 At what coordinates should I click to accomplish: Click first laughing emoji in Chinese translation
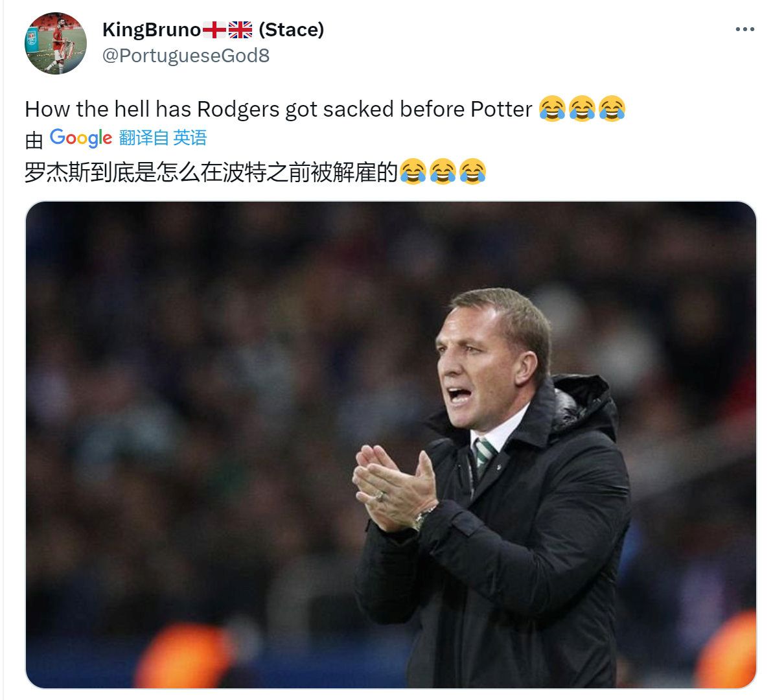pos(413,172)
